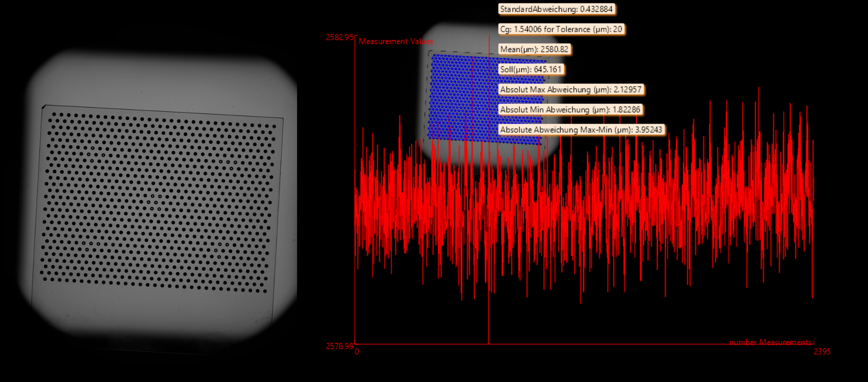Select the Measurement Values axis title
Image resolution: width=868 pixels, height=382 pixels.
pyautogui.click(x=396, y=42)
